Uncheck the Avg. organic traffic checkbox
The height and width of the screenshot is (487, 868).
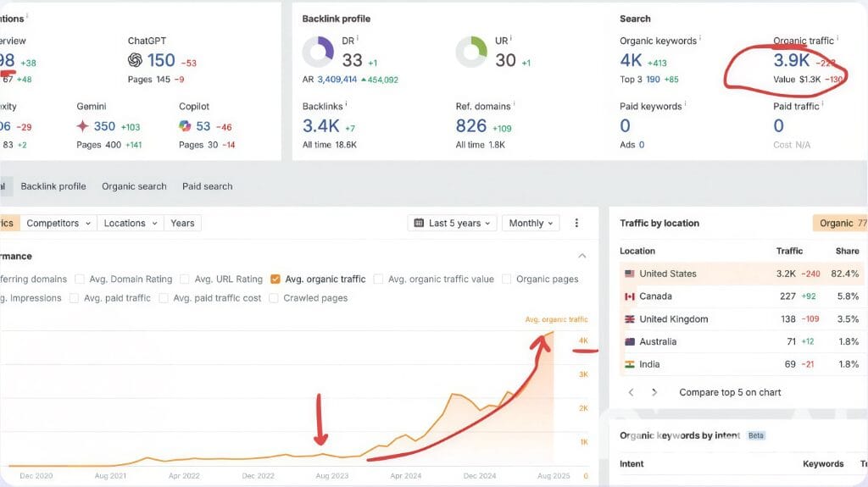[275, 279]
